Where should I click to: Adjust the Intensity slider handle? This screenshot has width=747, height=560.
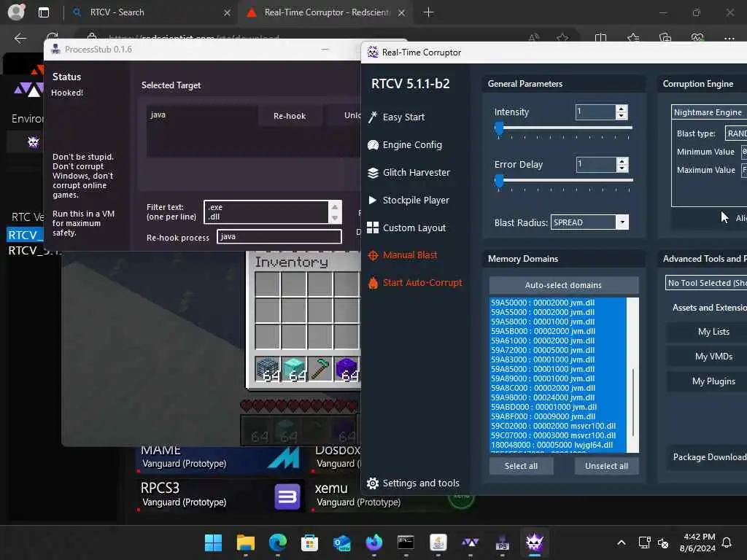click(x=499, y=128)
